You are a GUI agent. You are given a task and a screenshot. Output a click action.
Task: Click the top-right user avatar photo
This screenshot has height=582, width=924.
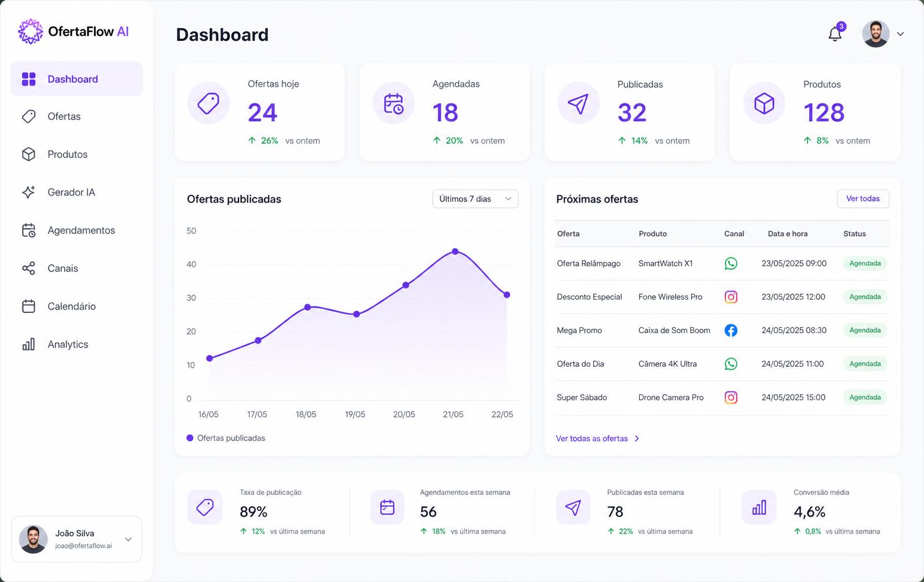click(x=875, y=34)
